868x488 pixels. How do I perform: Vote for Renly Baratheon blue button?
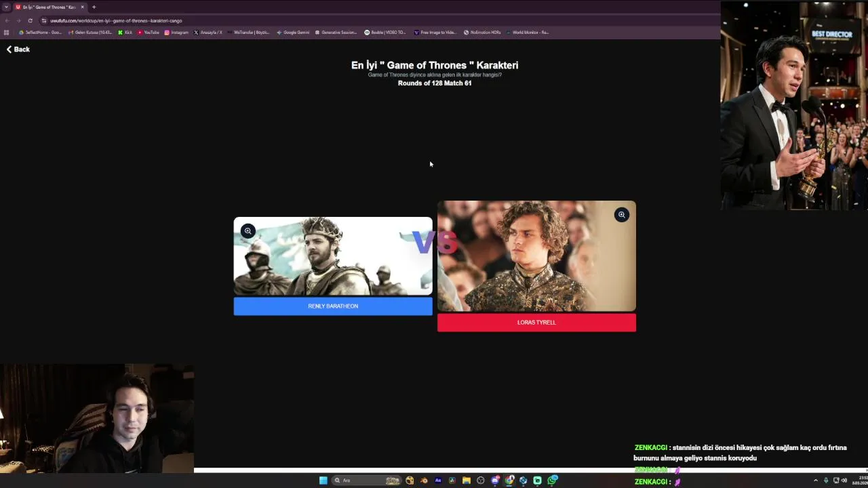coord(333,306)
